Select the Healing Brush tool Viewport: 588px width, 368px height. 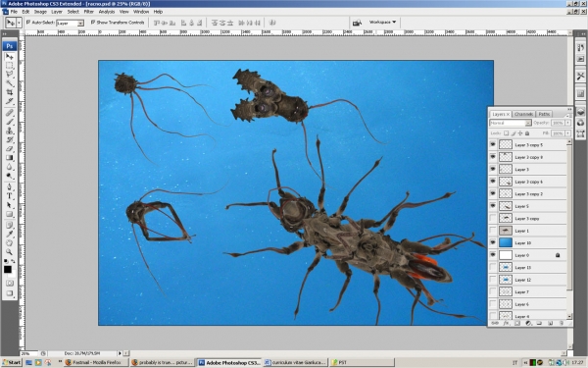tap(10, 113)
